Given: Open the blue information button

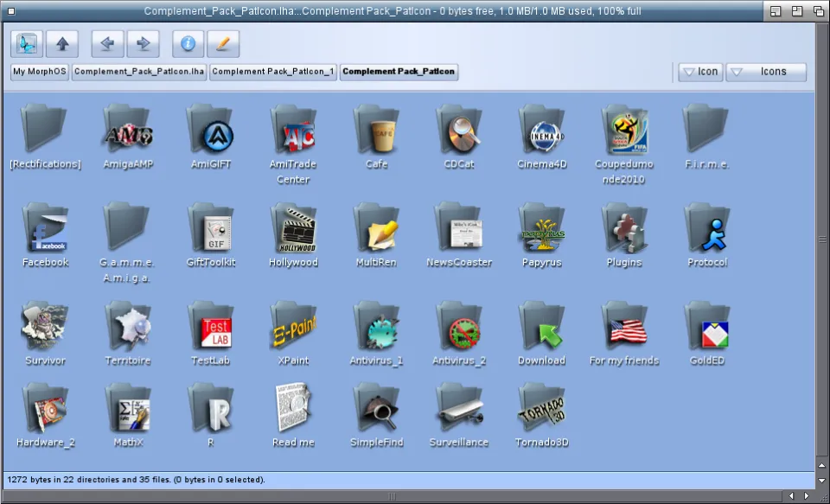Looking at the screenshot, I should [x=188, y=43].
